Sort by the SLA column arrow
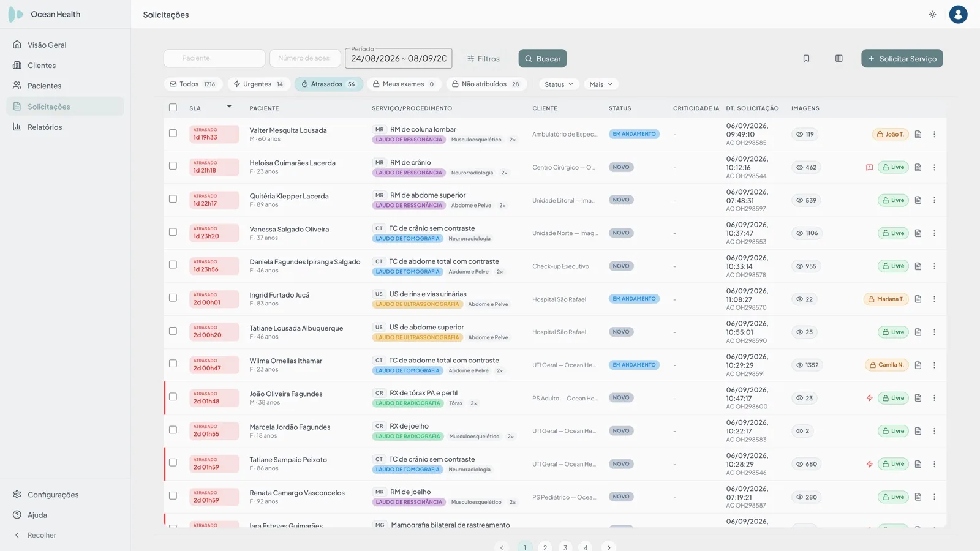980x551 pixels. (229, 107)
